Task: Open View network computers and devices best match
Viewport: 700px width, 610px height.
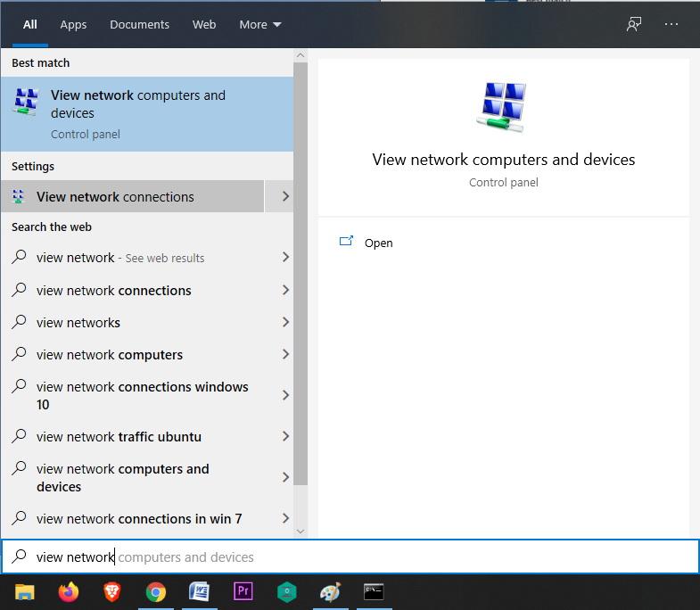Action: [147, 114]
